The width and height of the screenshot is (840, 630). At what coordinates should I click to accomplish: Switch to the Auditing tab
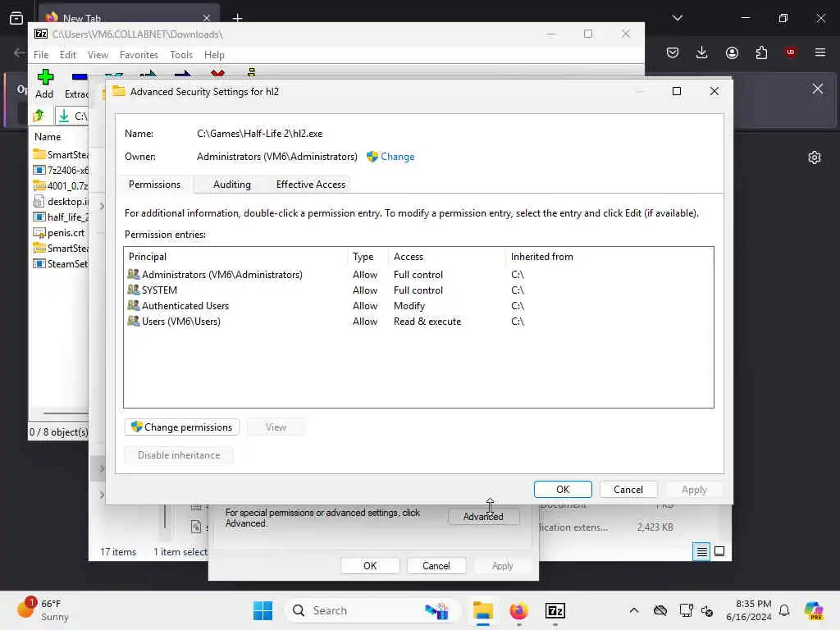click(231, 185)
